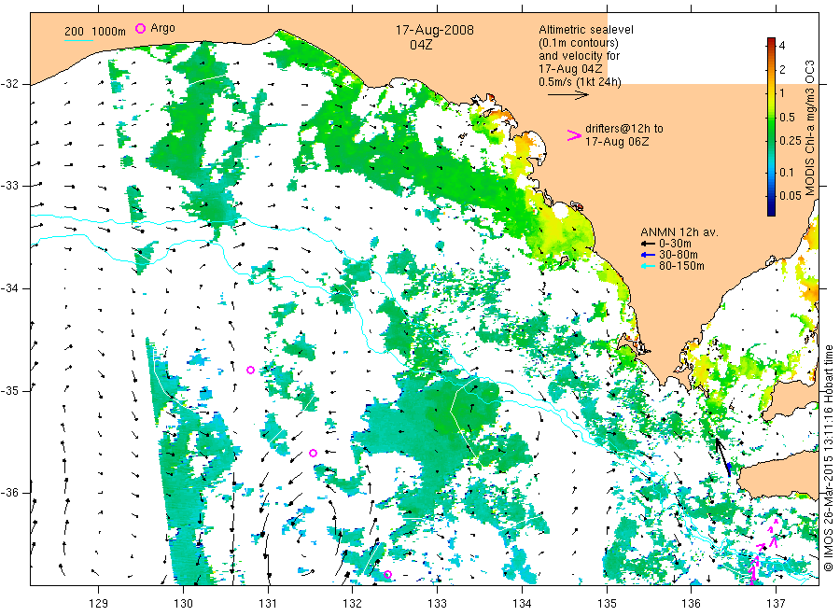The width and height of the screenshot is (840, 616).
Task: Click the large black ANMN arrow near 136.3E
Action: 723,456
